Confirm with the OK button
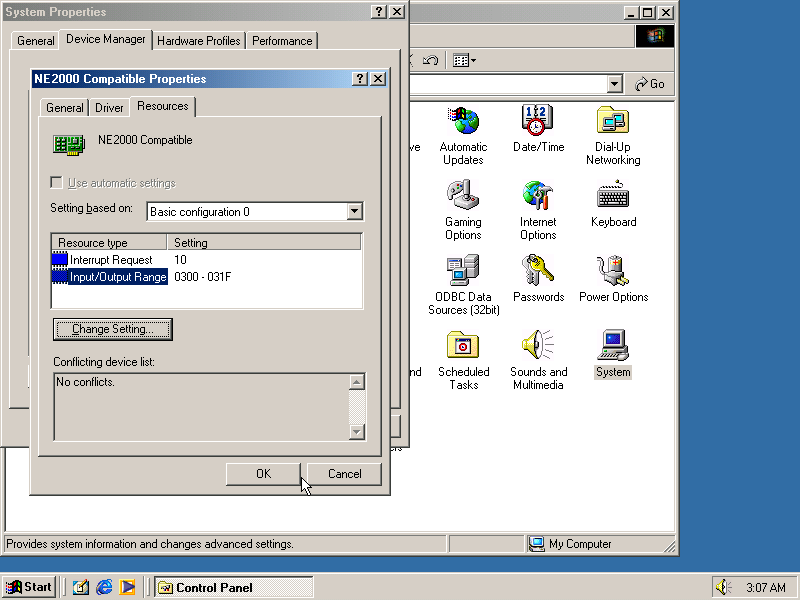Viewport: 800px width, 600px height. pyautogui.click(x=263, y=473)
